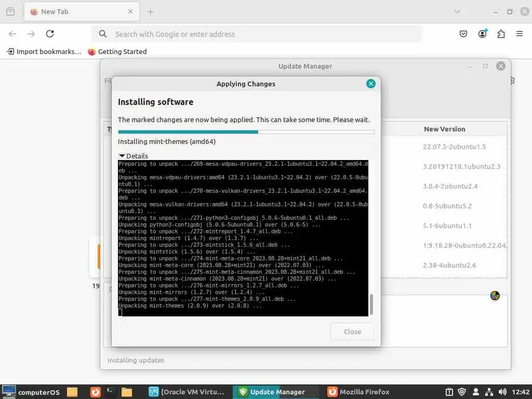Open the update shield tray icon
The image size is (532, 399).
(462, 392)
